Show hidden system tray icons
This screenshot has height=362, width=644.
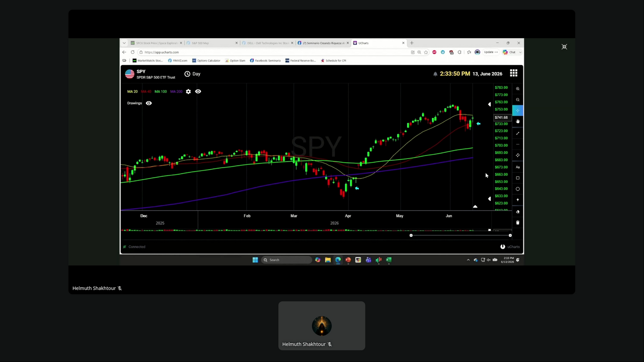point(468,260)
